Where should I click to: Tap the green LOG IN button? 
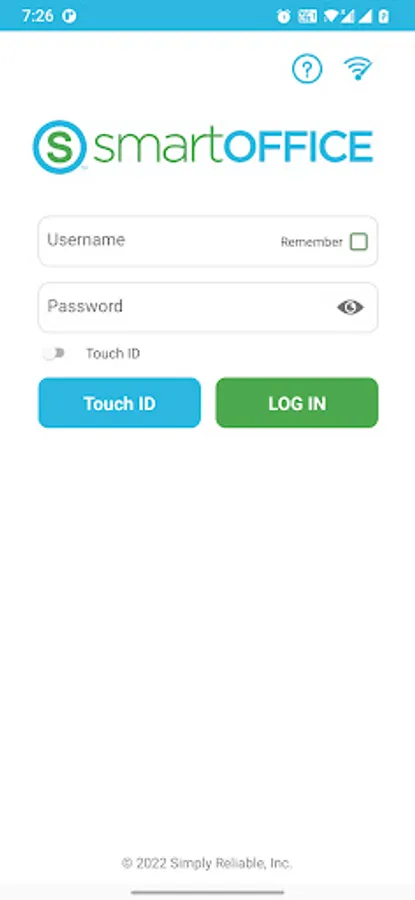297,403
